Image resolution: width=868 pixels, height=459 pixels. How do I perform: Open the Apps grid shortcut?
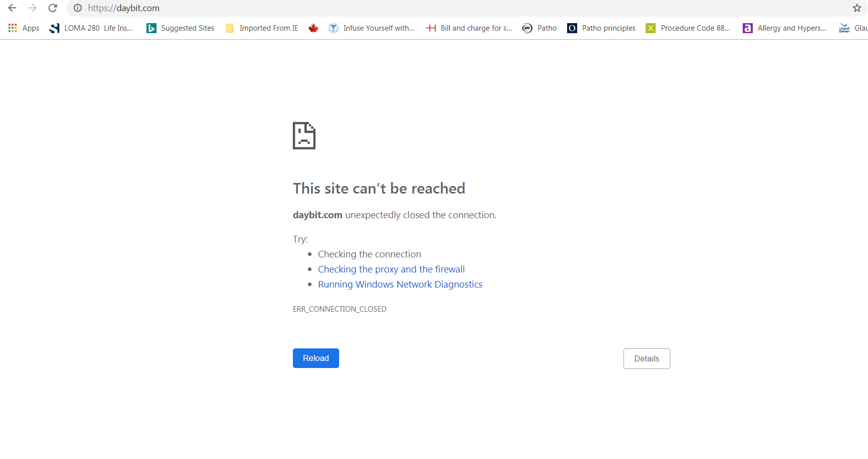tap(24, 28)
